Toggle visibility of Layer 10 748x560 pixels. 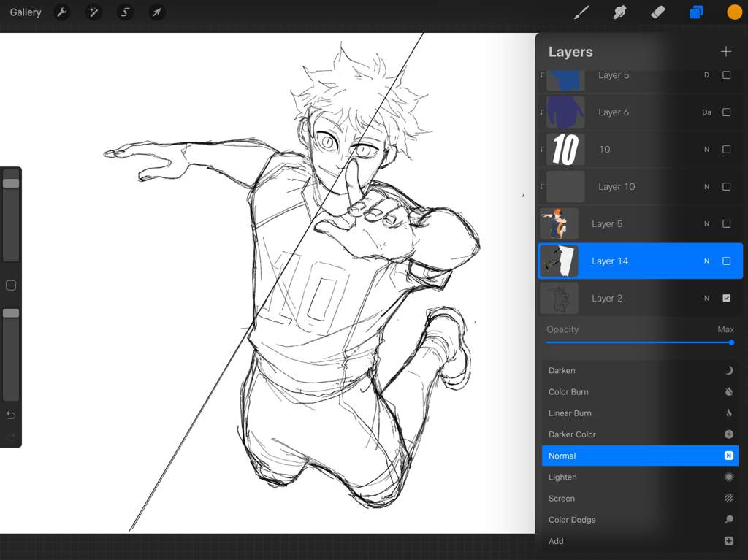726,186
